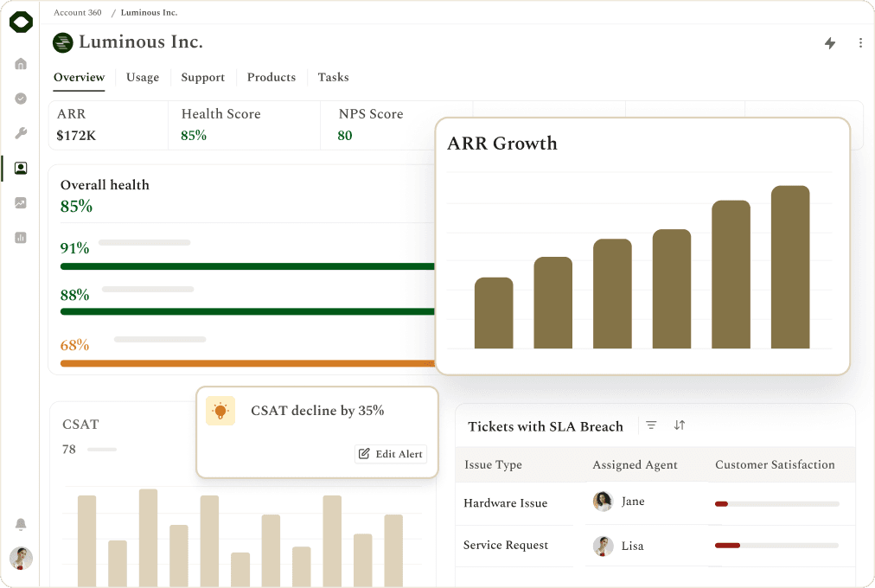Click the user profile avatar in sidebar

(22, 558)
